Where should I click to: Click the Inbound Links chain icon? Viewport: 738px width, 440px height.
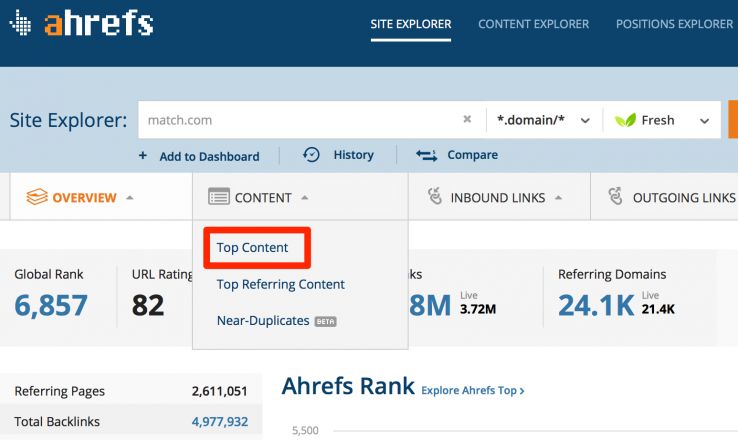(x=435, y=197)
